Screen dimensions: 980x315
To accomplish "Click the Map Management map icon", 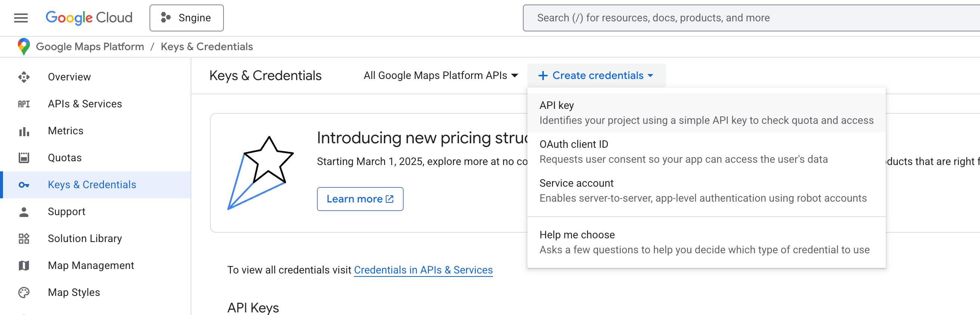I will coord(24,266).
